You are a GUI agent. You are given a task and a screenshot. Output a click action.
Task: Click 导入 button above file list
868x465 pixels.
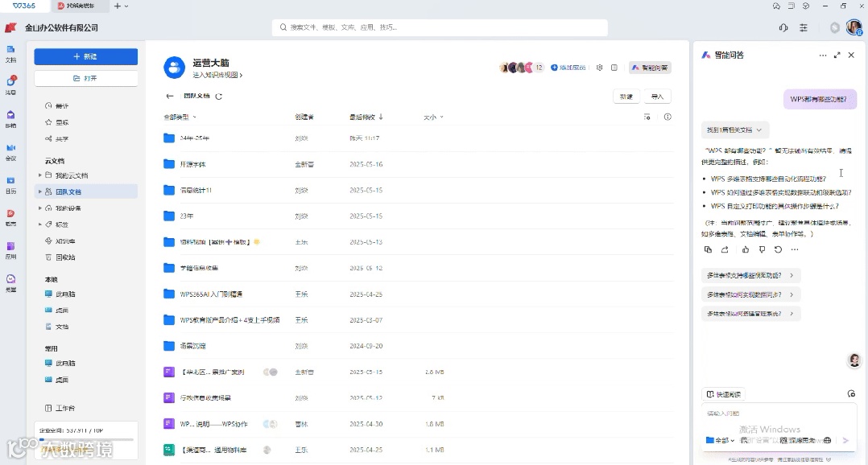click(x=657, y=97)
